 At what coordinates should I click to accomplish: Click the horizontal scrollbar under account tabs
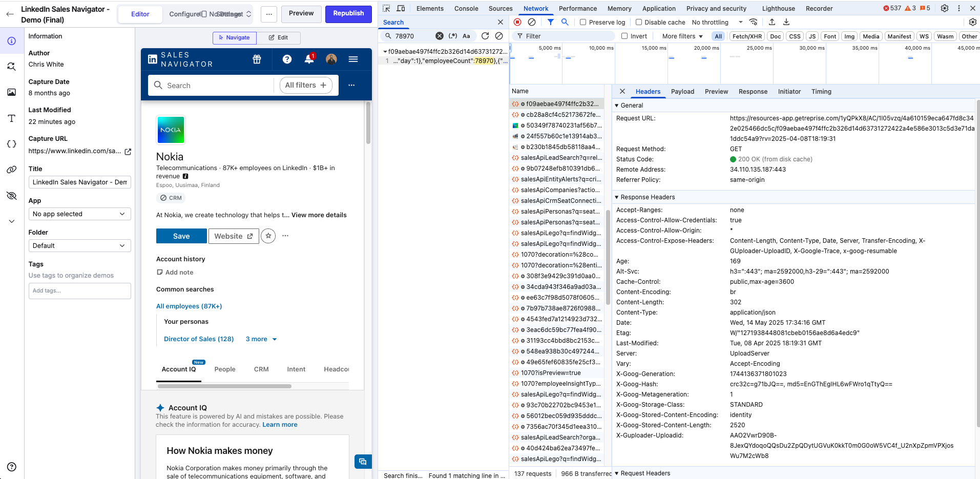225,386
